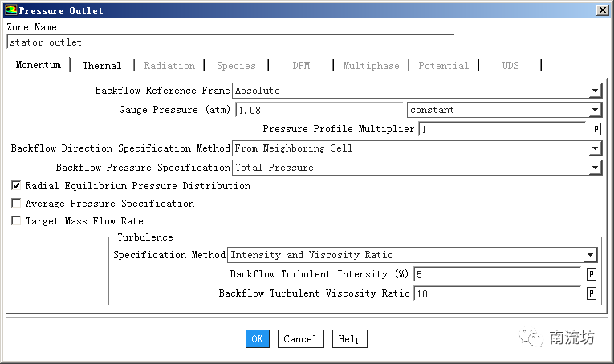Open the Backflow Reference Frame dropdown
This screenshot has width=614, height=364.
(x=594, y=91)
